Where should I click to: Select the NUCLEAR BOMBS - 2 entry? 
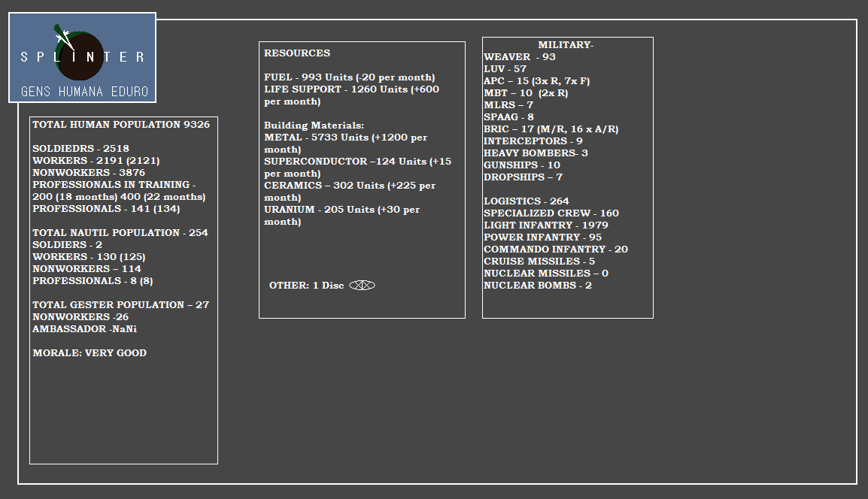click(537, 286)
